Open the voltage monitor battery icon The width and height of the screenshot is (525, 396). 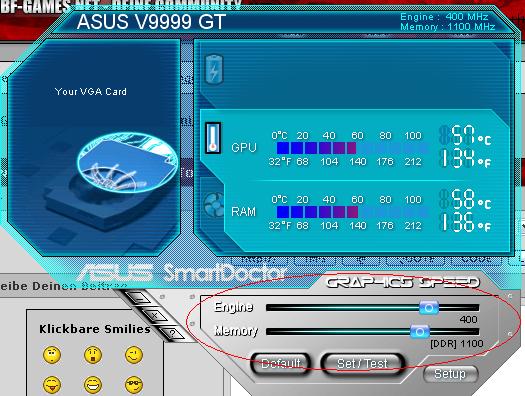[213, 69]
